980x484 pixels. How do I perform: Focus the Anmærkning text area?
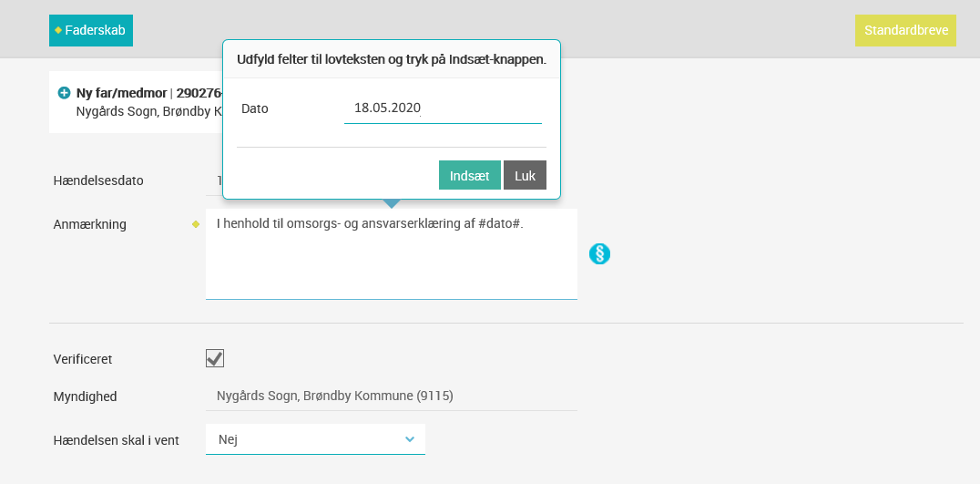pos(392,254)
